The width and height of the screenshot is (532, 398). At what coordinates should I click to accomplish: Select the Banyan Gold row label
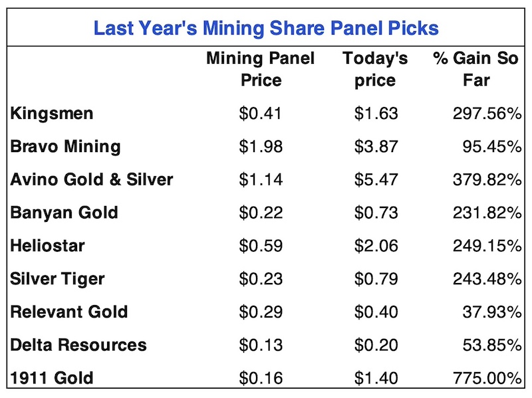(64, 213)
